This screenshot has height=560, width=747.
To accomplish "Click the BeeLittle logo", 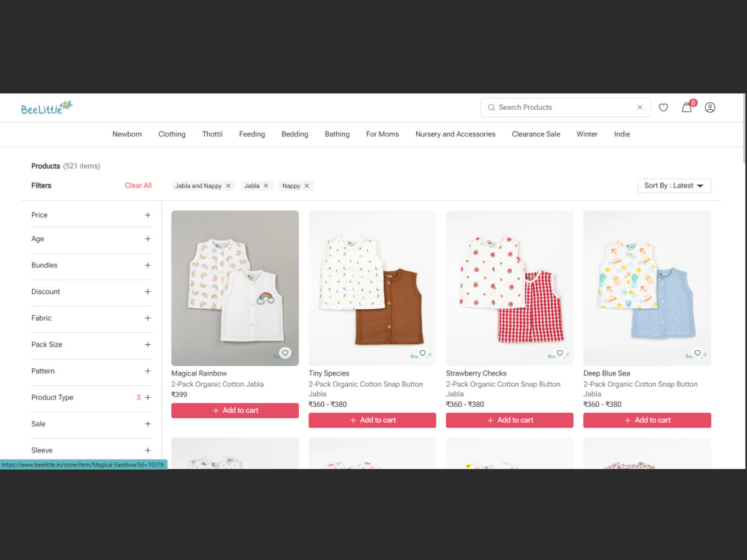I will click(x=46, y=108).
